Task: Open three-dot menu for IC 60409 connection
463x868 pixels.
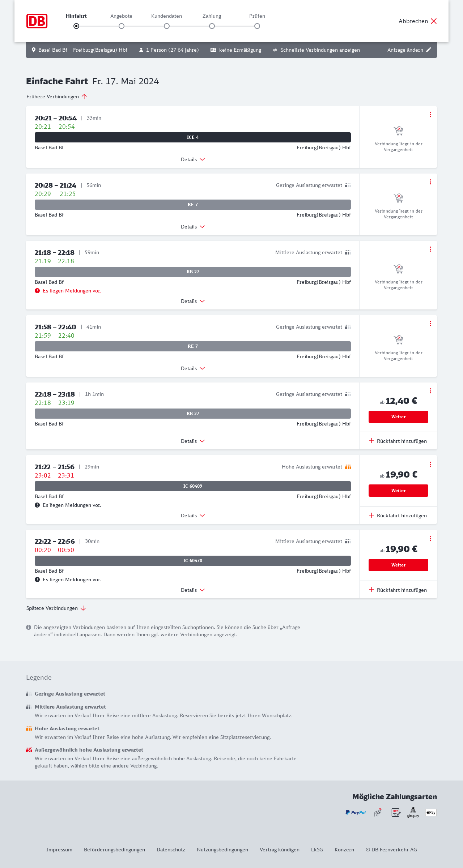Action: coord(430,464)
